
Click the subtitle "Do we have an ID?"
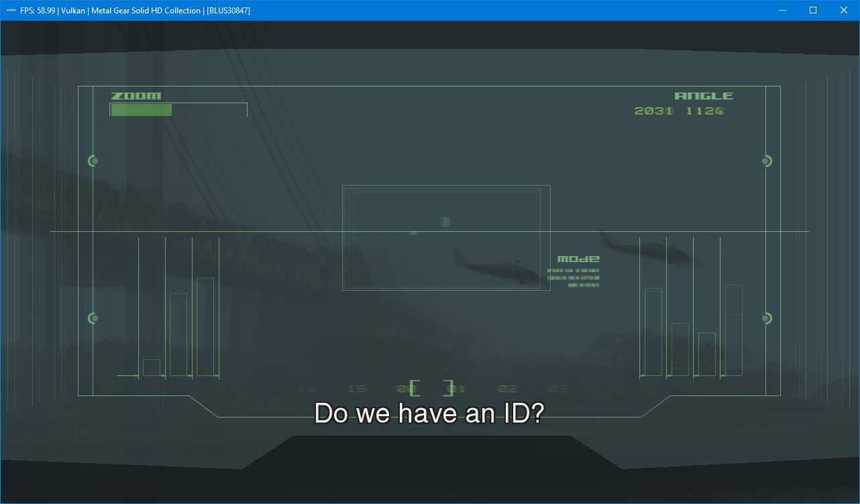coord(429,414)
